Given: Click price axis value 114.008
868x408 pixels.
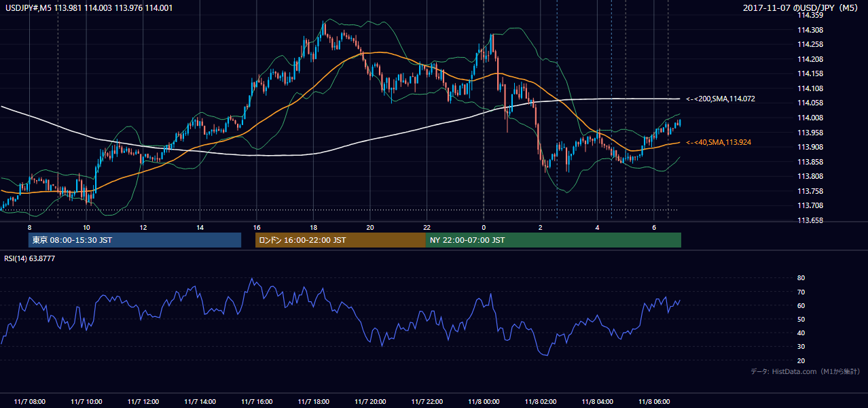Looking at the screenshot, I should coord(811,118).
